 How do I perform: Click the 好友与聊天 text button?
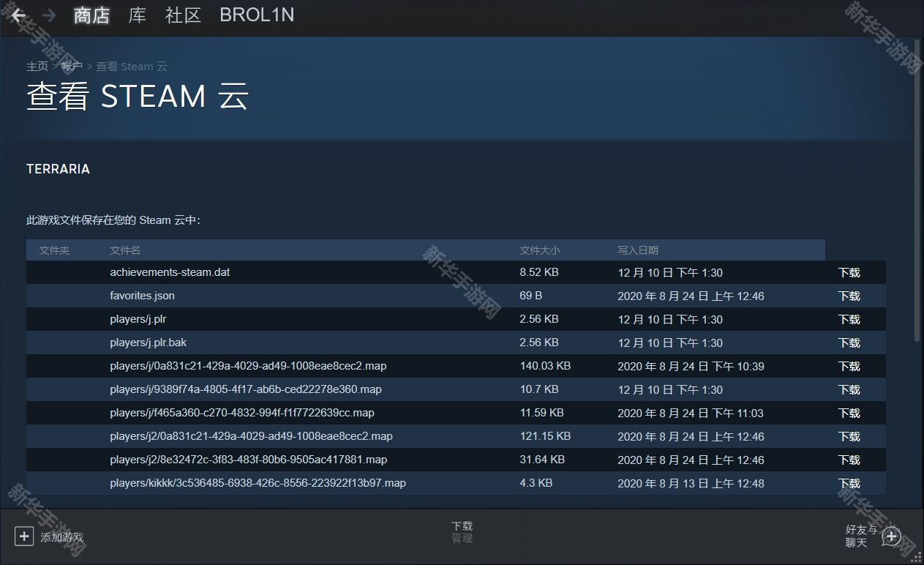click(860, 536)
